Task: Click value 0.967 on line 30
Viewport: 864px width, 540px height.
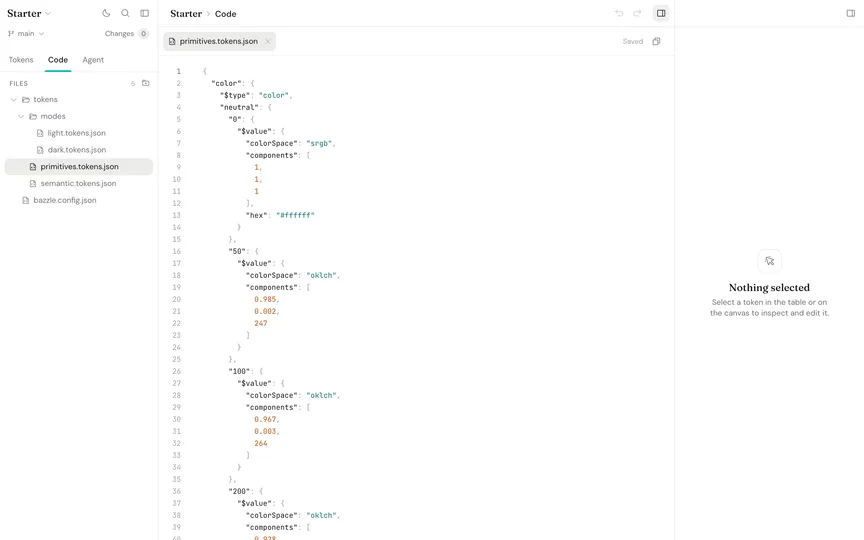Action: coord(265,419)
